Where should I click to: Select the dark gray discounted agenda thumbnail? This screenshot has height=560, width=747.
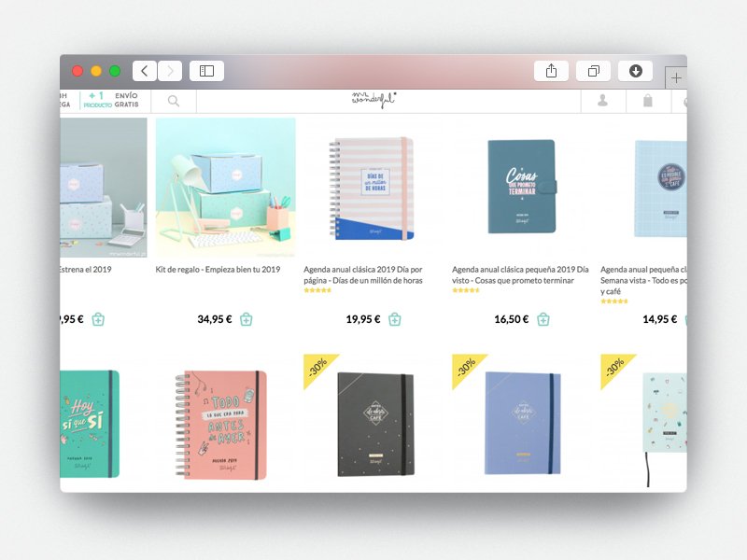373,423
